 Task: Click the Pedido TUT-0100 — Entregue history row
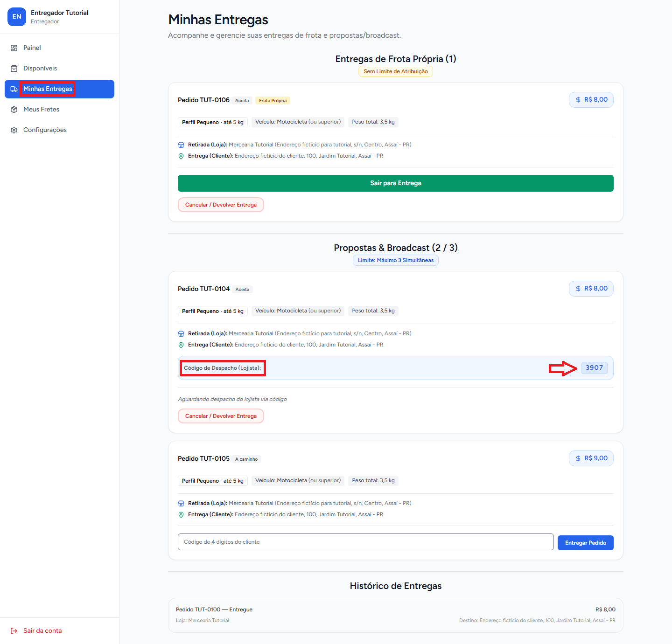396,615
